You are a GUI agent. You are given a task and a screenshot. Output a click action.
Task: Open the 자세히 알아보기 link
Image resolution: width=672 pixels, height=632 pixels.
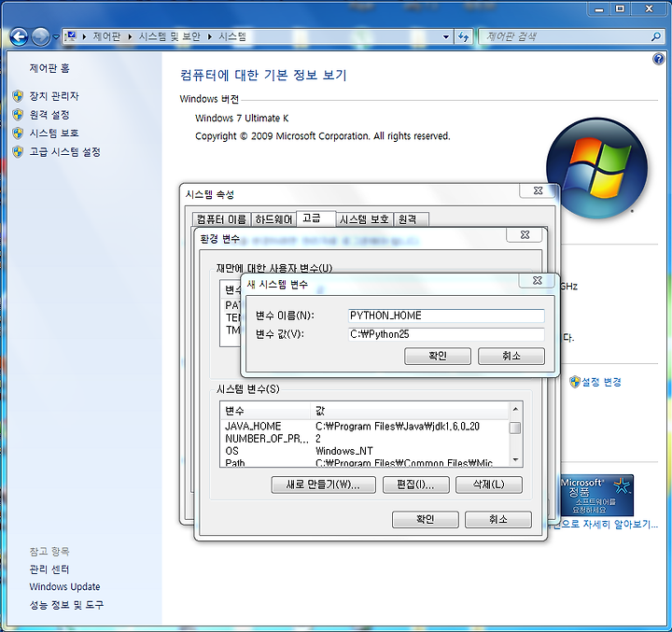(605, 524)
